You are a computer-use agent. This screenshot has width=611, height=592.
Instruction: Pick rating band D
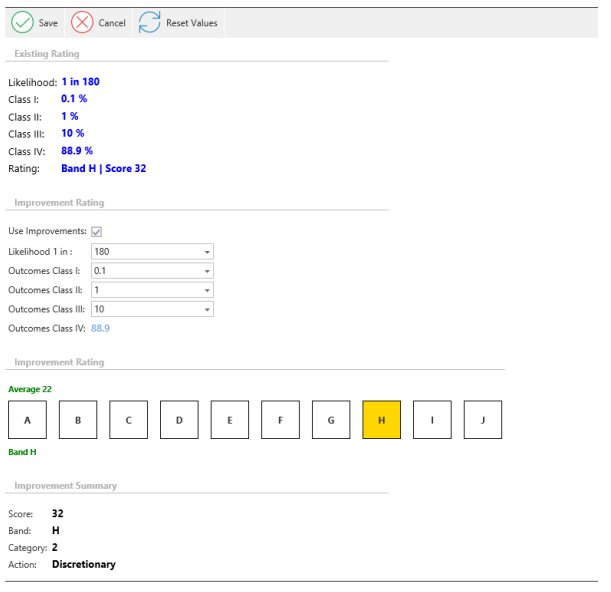pos(179,420)
